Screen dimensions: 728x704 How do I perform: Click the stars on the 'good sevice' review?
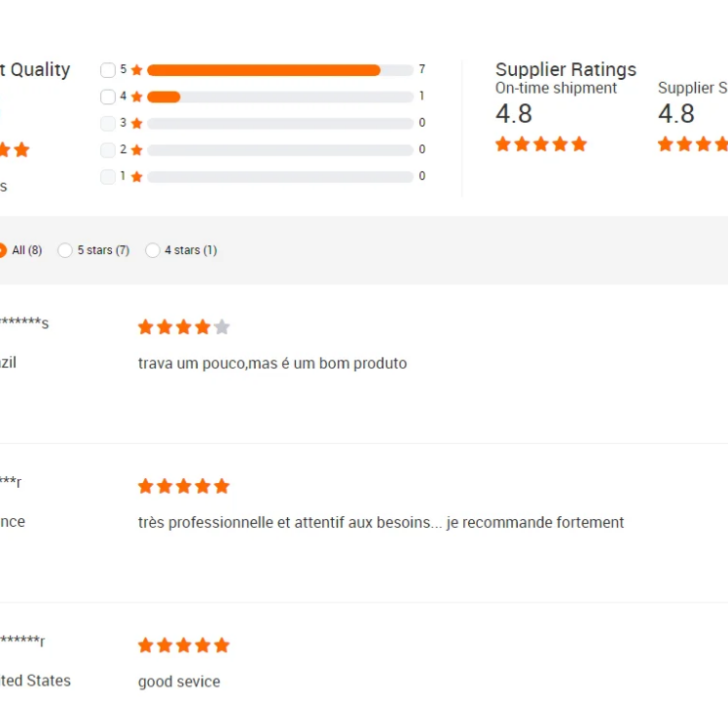(x=184, y=646)
